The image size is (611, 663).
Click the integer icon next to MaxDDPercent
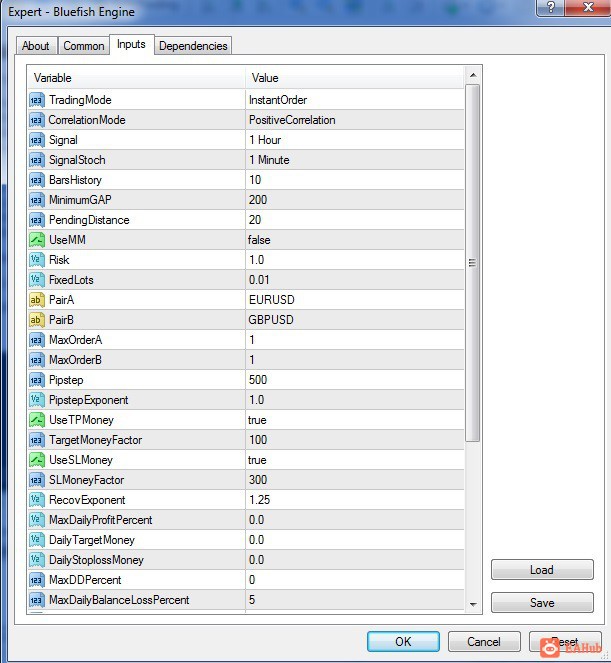point(36,580)
